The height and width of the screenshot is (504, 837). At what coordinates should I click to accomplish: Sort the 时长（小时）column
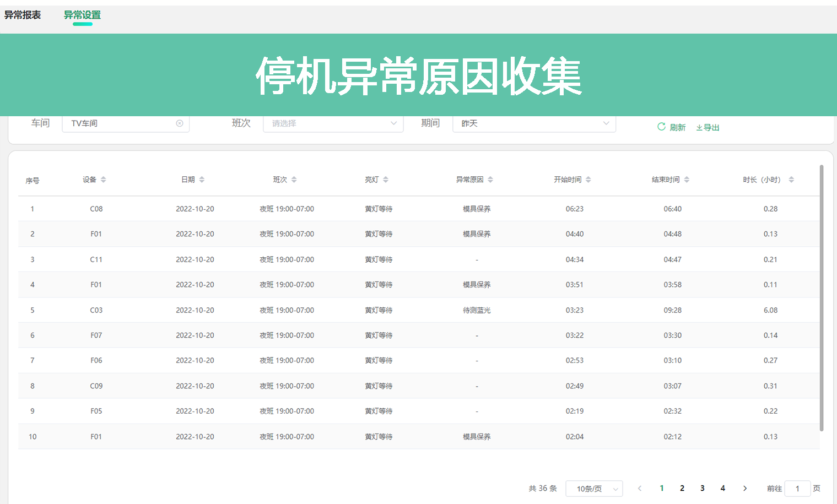(791, 179)
